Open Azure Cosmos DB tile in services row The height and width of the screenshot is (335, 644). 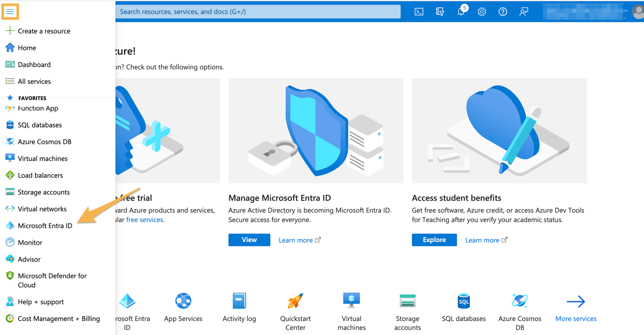point(520,312)
